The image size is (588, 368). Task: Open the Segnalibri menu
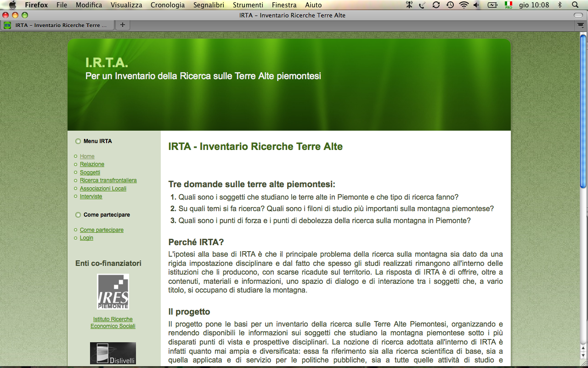(x=209, y=5)
